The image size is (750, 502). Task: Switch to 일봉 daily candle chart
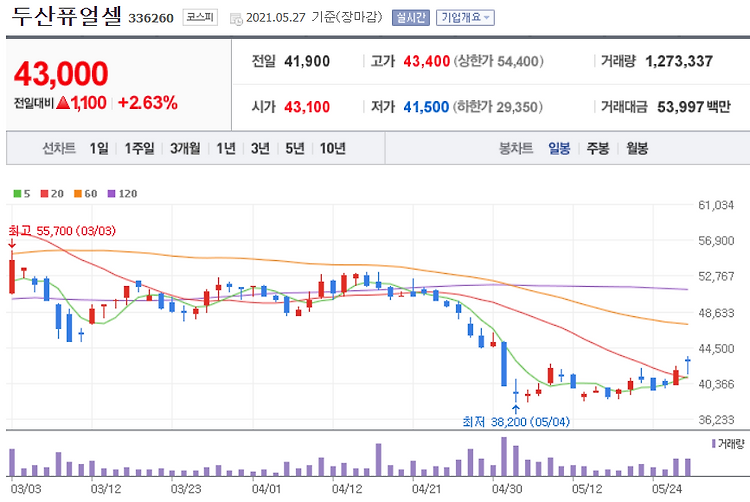(559, 149)
